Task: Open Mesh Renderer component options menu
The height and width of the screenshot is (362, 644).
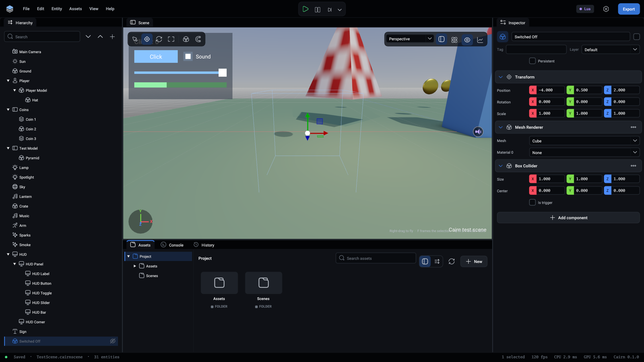Action: pyautogui.click(x=633, y=127)
